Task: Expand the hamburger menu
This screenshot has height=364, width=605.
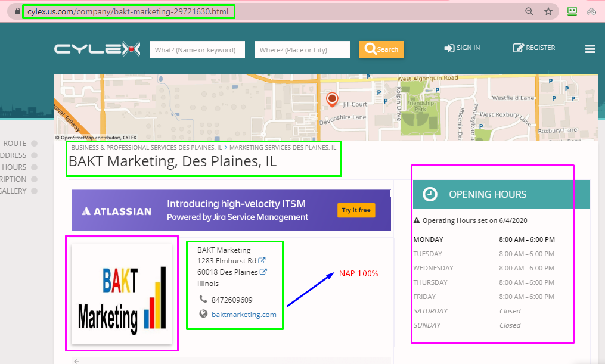Action: [x=589, y=49]
